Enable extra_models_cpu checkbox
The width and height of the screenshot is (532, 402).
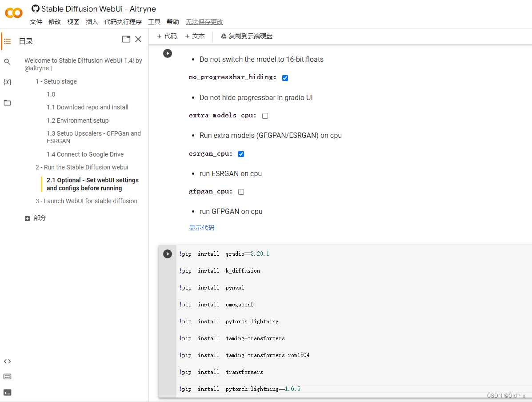pyautogui.click(x=265, y=116)
